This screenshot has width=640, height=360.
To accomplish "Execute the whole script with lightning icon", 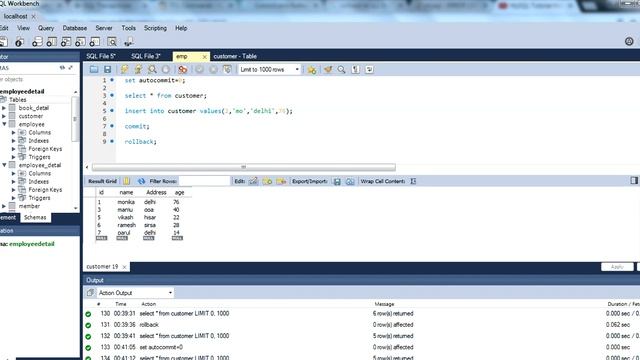I will coord(124,69).
